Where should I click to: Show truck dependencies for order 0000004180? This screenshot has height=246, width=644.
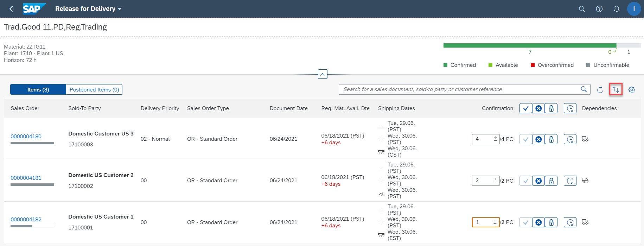[585, 139]
